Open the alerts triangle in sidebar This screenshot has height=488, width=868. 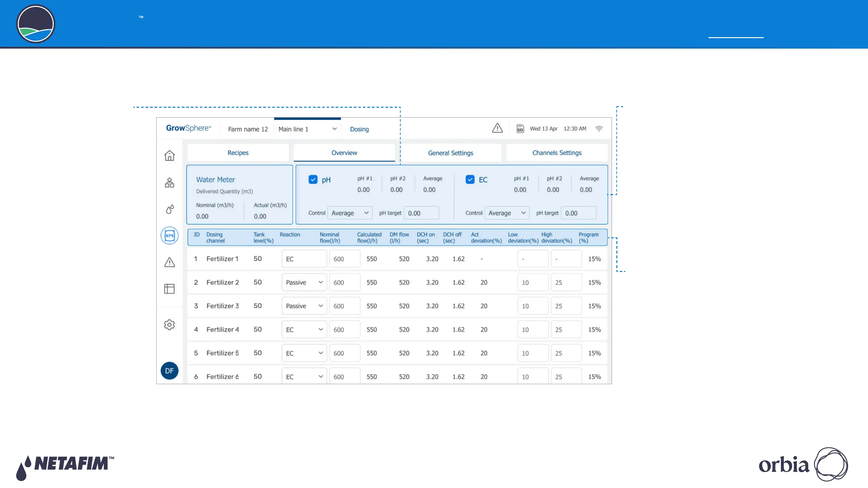169,262
